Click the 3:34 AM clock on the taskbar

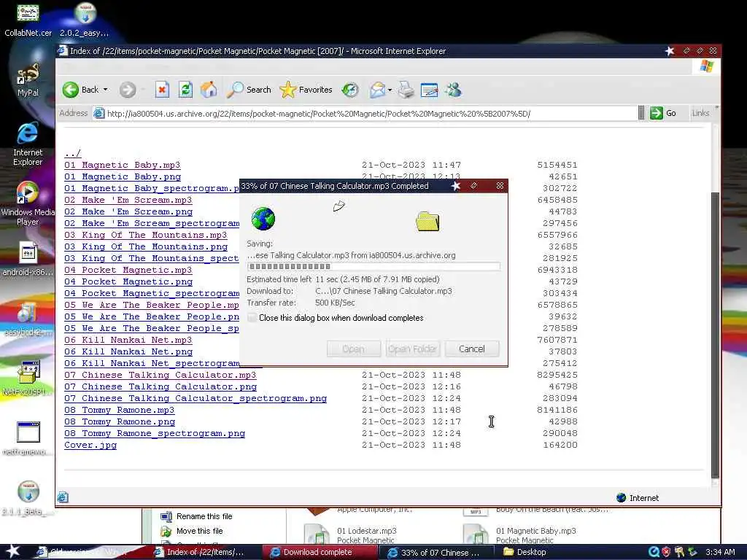(720, 552)
